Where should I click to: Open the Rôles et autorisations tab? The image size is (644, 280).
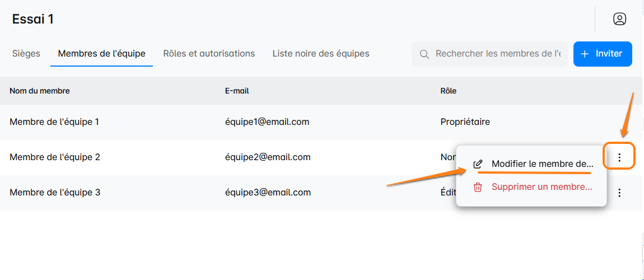pyautogui.click(x=209, y=54)
